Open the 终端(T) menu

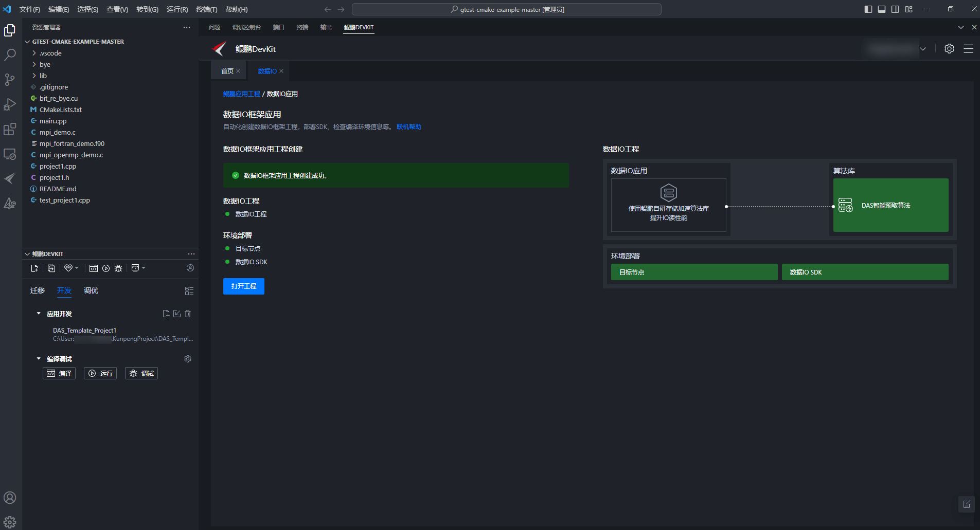point(207,9)
